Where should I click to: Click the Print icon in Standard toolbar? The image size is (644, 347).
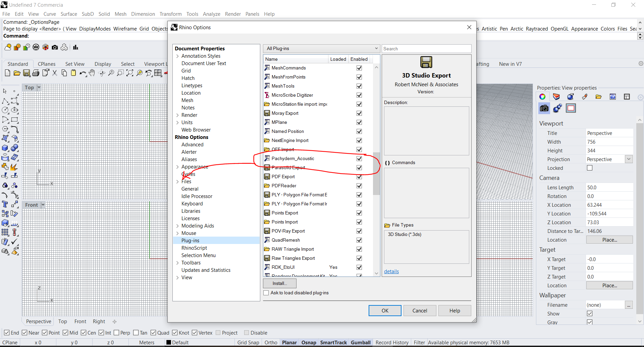click(36, 73)
